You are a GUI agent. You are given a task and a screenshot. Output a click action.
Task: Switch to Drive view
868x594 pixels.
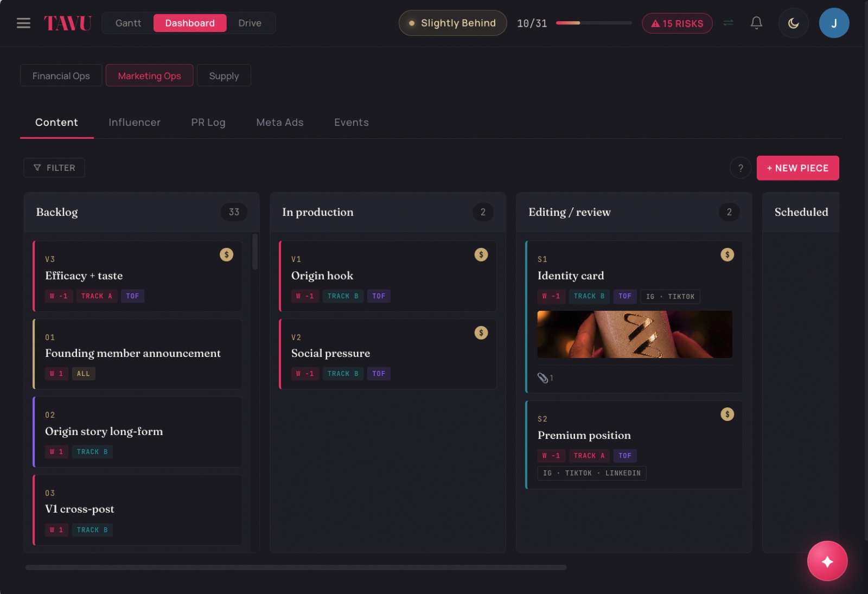click(250, 23)
